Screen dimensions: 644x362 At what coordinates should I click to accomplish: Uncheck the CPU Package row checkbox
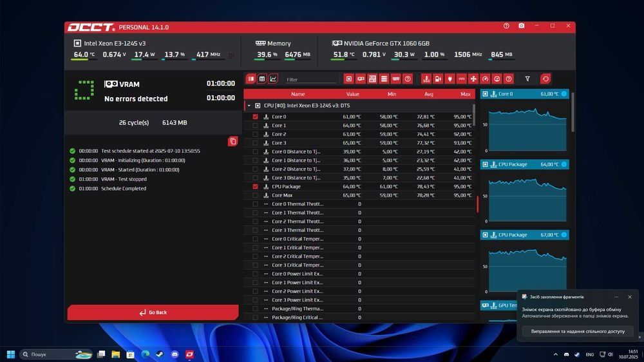[x=256, y=187]
